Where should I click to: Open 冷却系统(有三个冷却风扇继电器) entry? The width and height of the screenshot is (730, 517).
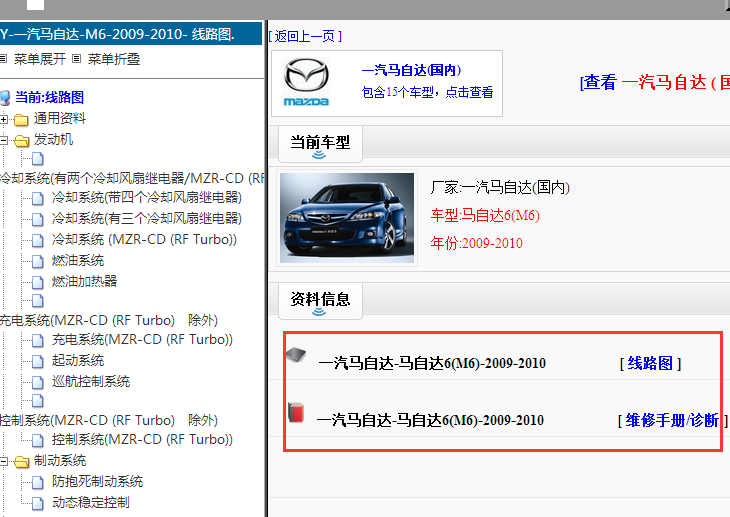[x=147, y=218]
